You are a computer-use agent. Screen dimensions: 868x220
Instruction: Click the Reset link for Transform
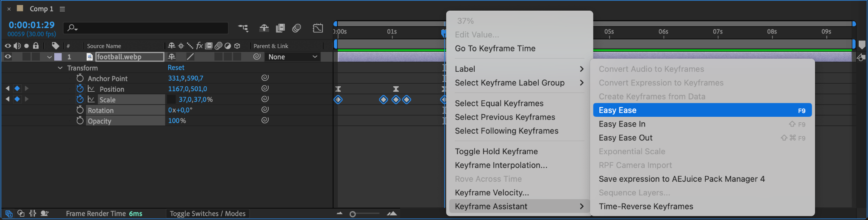coord(176,68)
